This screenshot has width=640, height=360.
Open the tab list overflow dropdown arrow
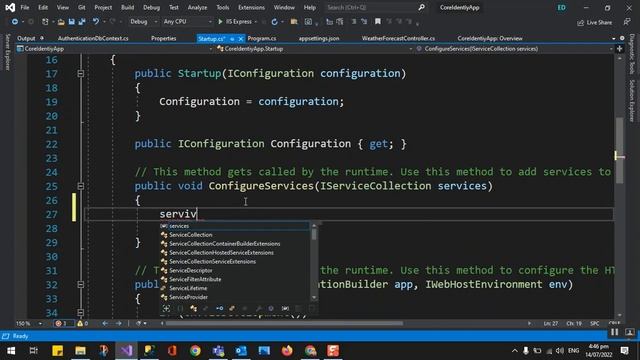tap(613, 38)
